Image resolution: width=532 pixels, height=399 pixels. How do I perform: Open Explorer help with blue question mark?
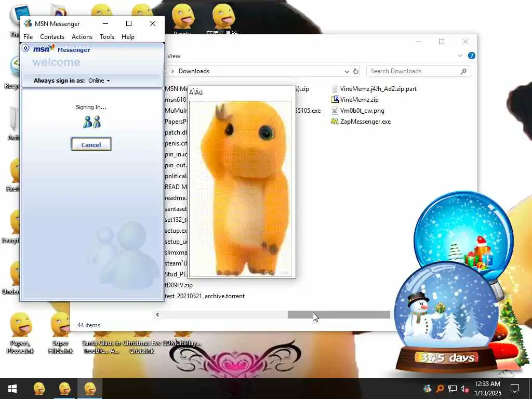click(x=471, y=56)
